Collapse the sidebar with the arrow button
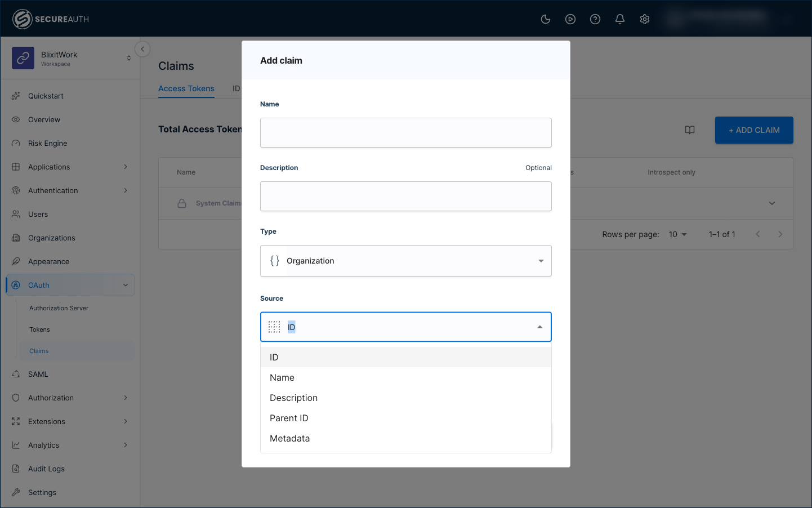812x508 pixels. 142,49
